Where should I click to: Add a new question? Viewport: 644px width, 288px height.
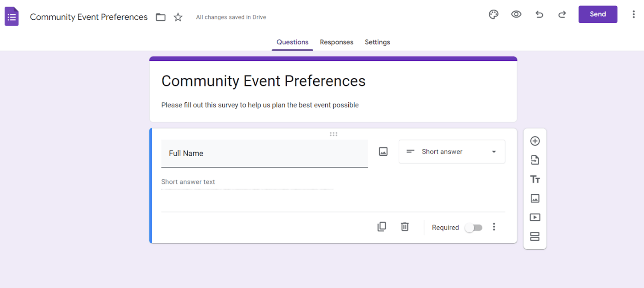[535, 141]
